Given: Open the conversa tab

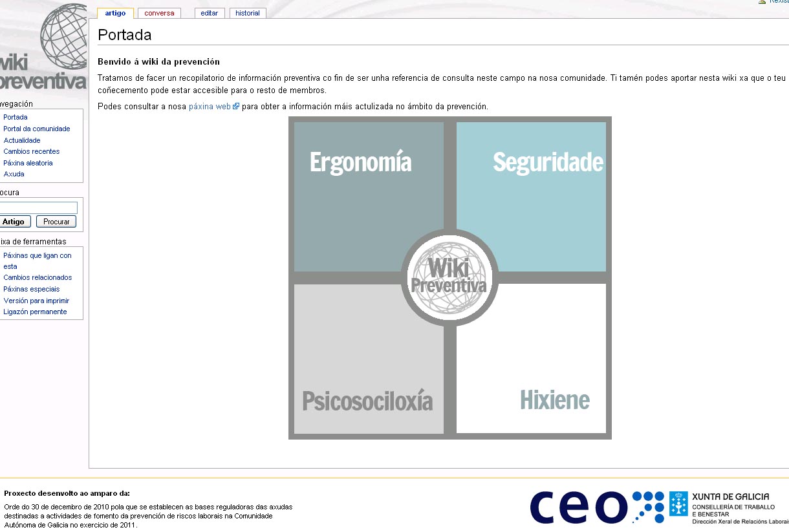Looking at the screenshot, I should point(159,13).
